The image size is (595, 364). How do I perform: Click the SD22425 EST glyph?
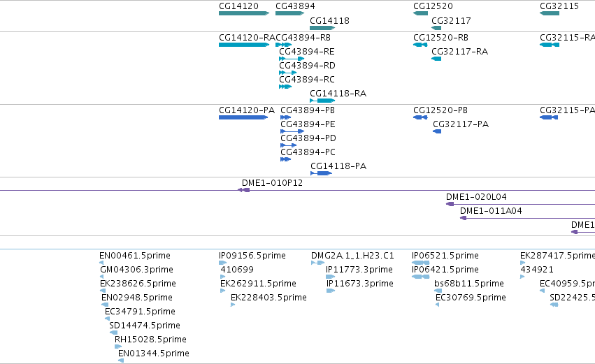(x=554, y=305)
